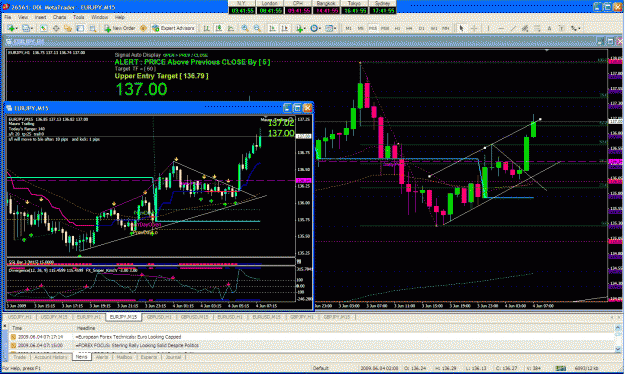Select the text label T tool
The height and width of the screenshot is (374, 625).
(561, 28)
